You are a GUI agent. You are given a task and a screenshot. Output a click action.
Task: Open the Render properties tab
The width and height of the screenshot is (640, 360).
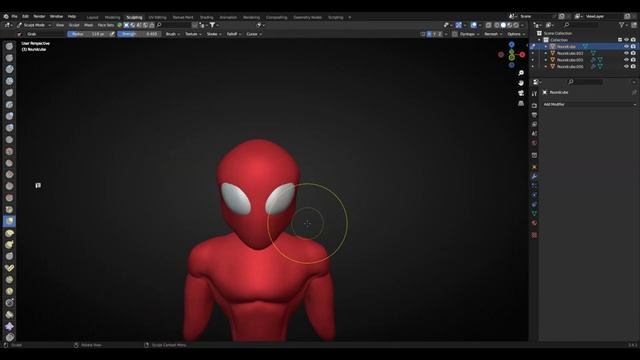tap(534, 105)
